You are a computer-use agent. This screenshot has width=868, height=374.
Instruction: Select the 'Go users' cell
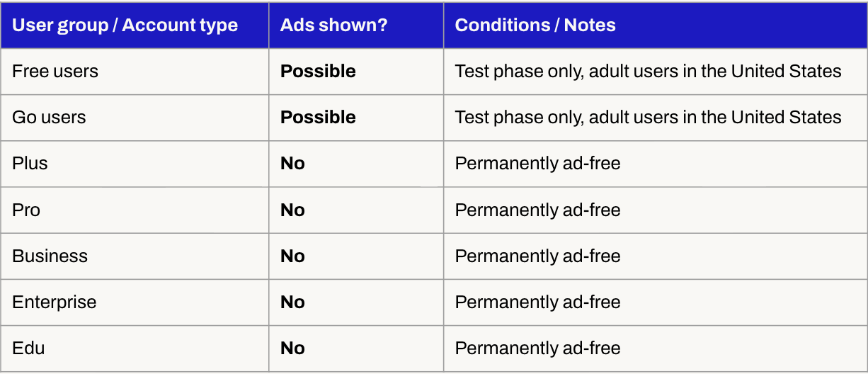[x=49, y=118]
